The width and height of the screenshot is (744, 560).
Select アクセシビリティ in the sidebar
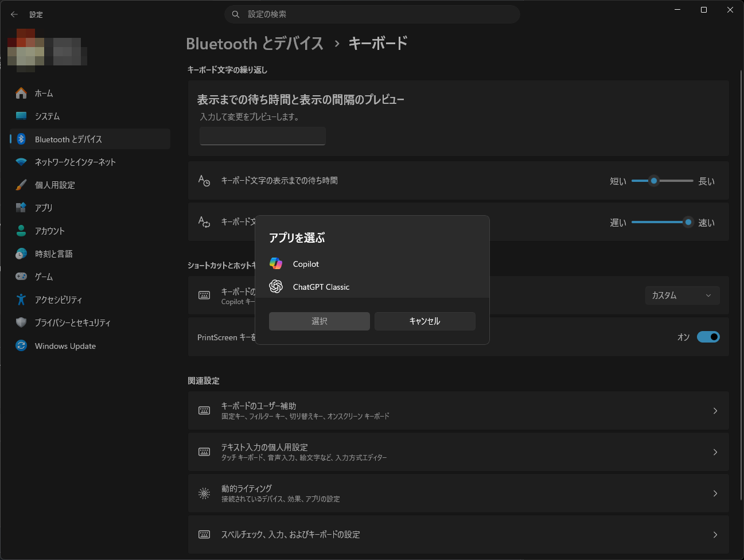click(x=90, y=300)
